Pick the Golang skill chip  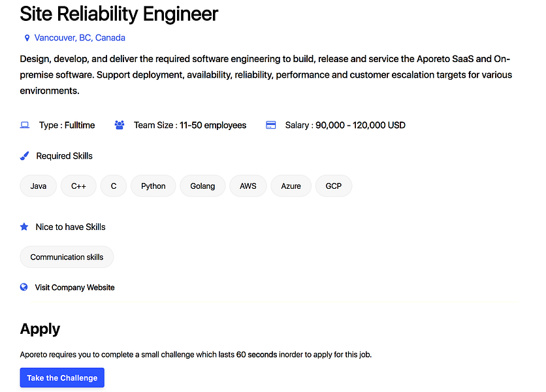(202, 186)
